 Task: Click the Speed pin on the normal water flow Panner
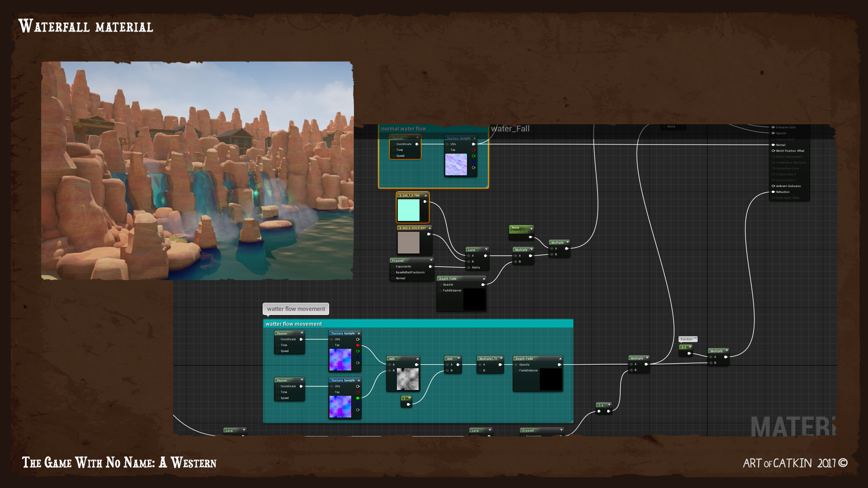point(393,156)
